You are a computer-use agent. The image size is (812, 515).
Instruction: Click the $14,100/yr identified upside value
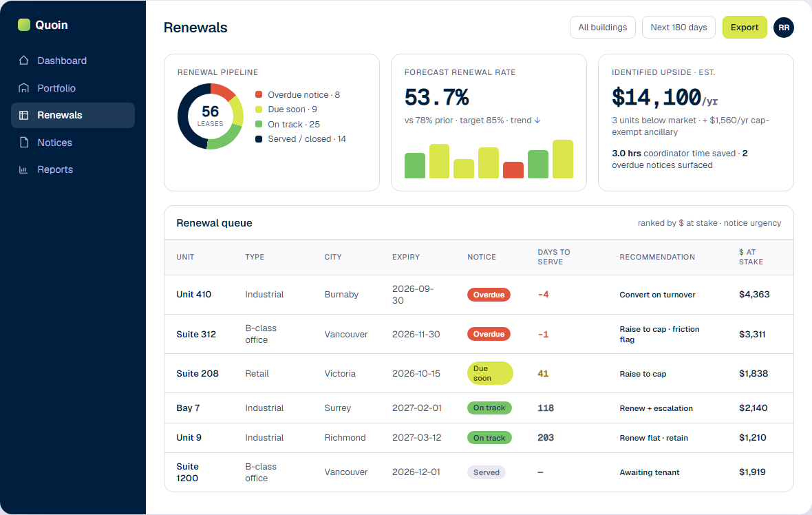(665, 97)
